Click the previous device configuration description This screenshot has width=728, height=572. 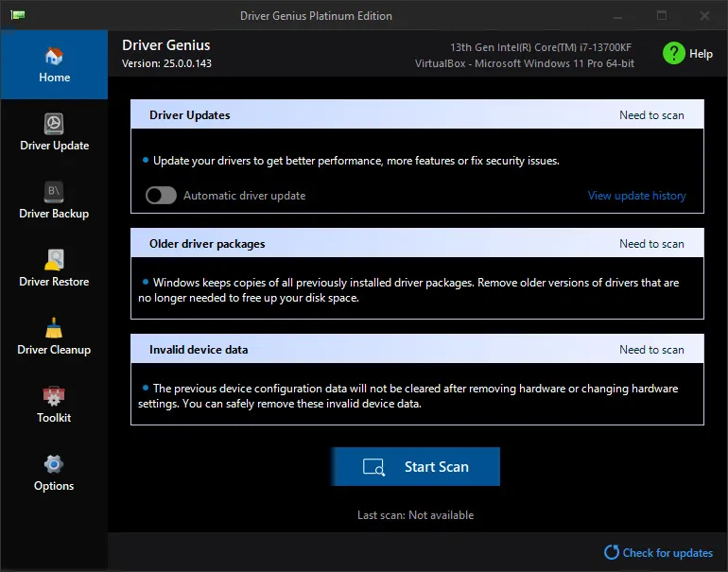(x=408, y=395)
